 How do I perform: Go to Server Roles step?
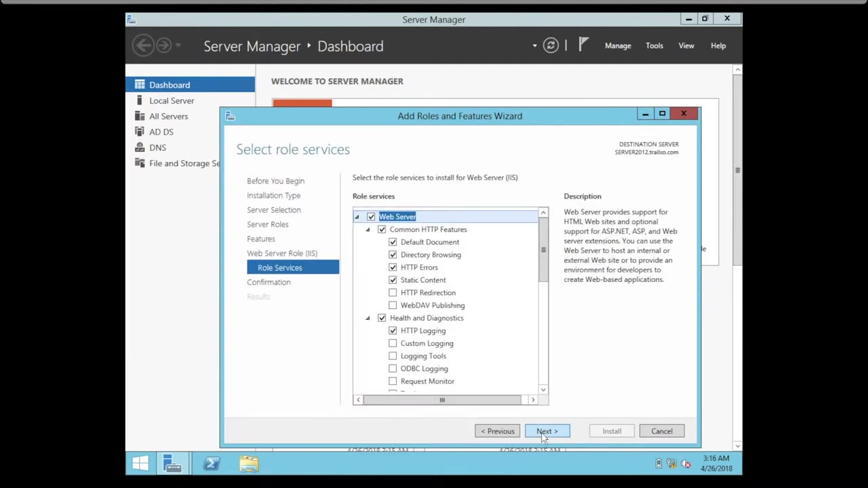(x=268, y=224)
